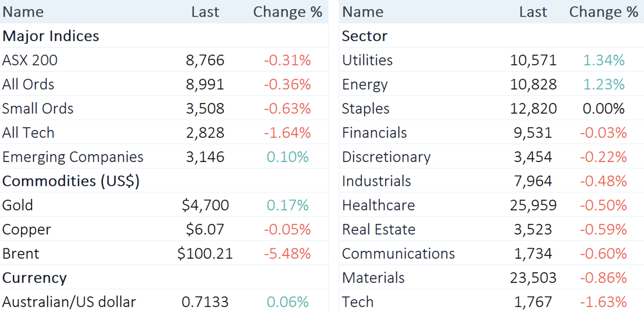Image resolution: width=644 pixels, height=312 pixels.
Task: Click the Australian/US dollar row label
Action: 69,302
